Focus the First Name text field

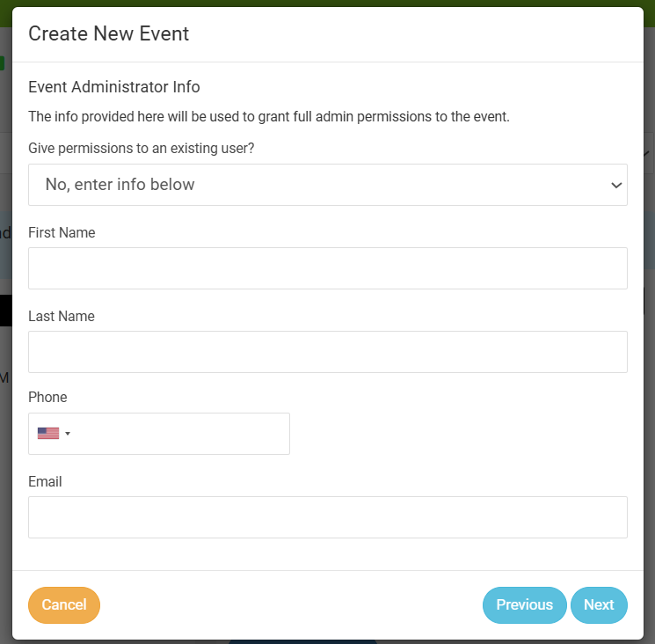[327, 268]
